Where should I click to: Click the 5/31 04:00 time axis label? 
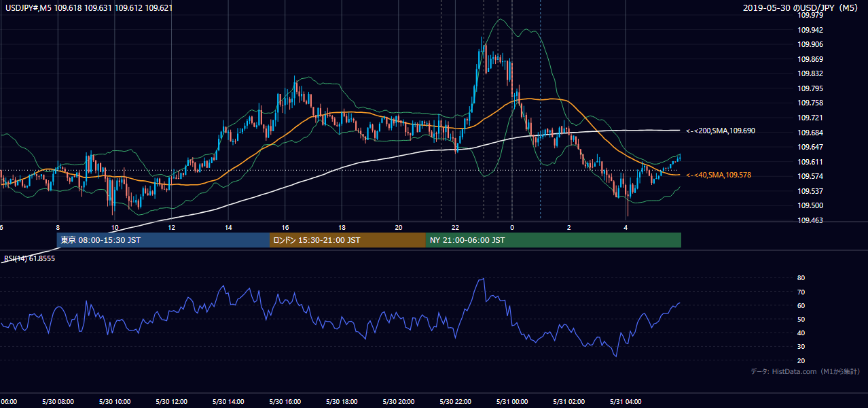pyautogui.click(x=626, y=402)
